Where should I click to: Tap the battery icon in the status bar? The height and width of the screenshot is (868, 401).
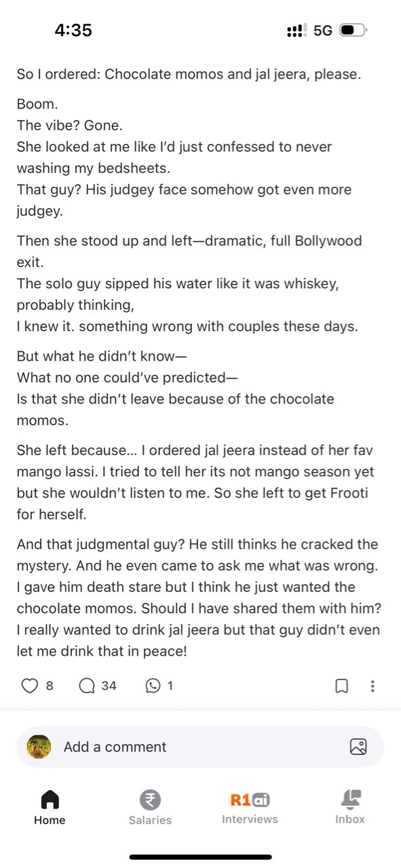pyautogui.click(x=354, y=31)
